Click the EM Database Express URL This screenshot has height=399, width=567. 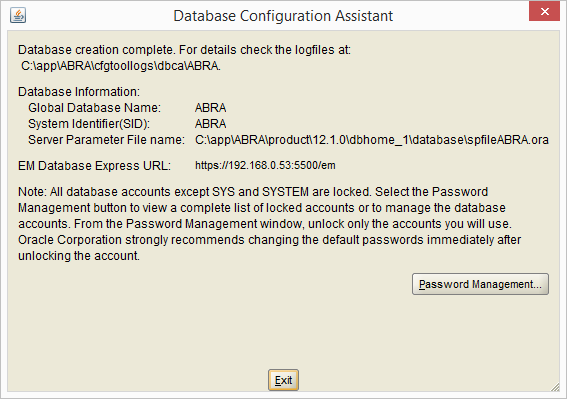[265, 165]
